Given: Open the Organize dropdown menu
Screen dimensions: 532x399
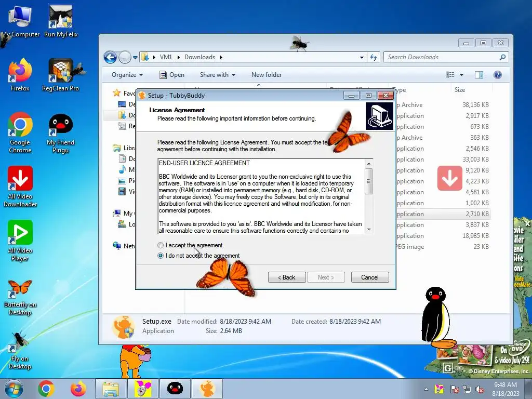Looking at the screenshot, I should [127, 75].
